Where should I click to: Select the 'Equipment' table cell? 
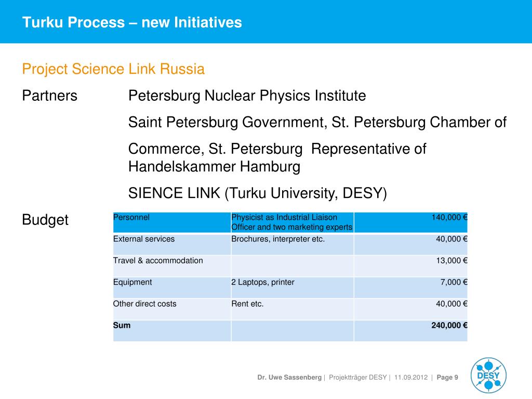tap(172, 287)
